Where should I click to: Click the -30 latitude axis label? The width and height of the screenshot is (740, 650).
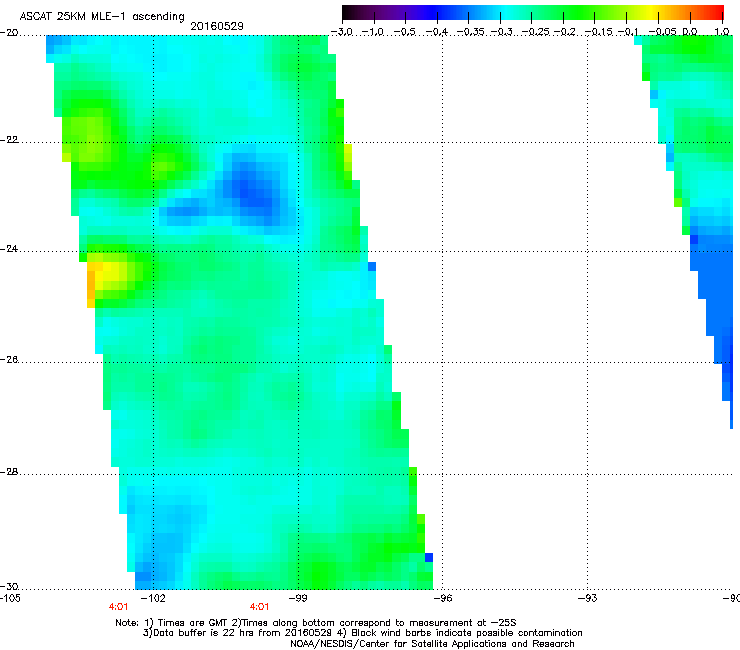pos(9,586)
